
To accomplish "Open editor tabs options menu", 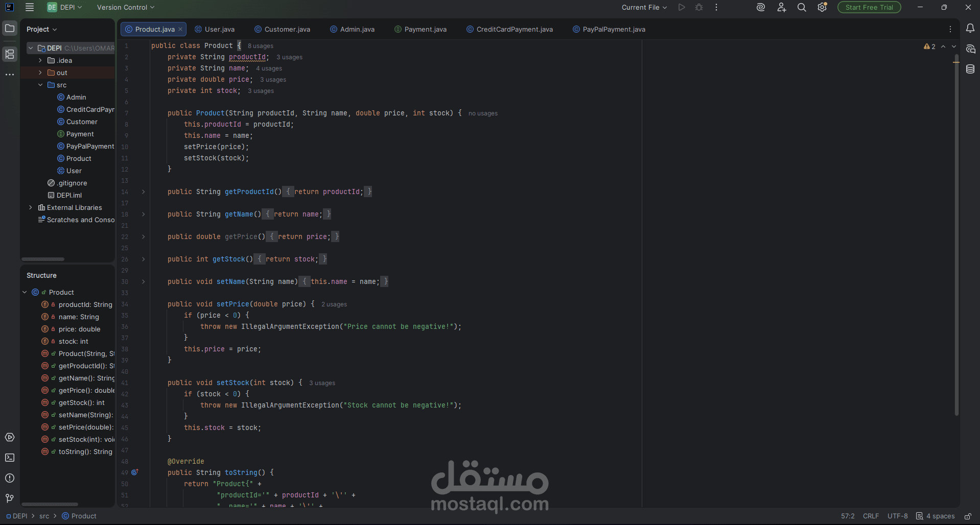I will click(950, 29).
